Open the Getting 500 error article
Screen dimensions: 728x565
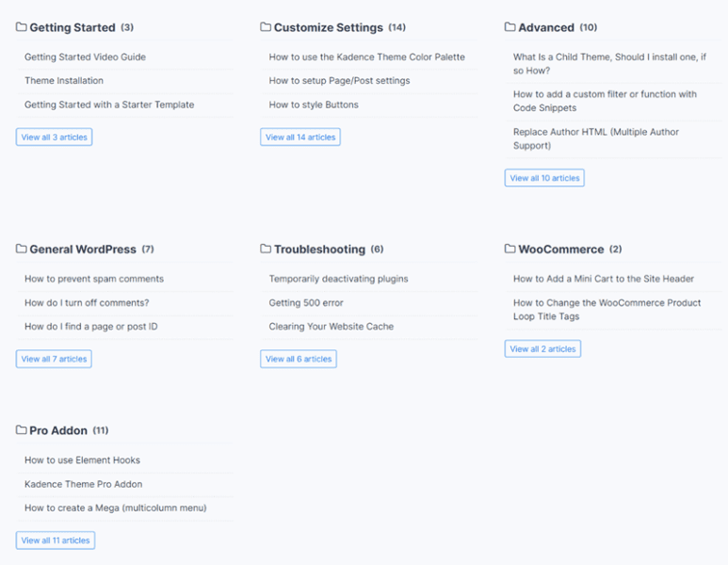(306, 303)
